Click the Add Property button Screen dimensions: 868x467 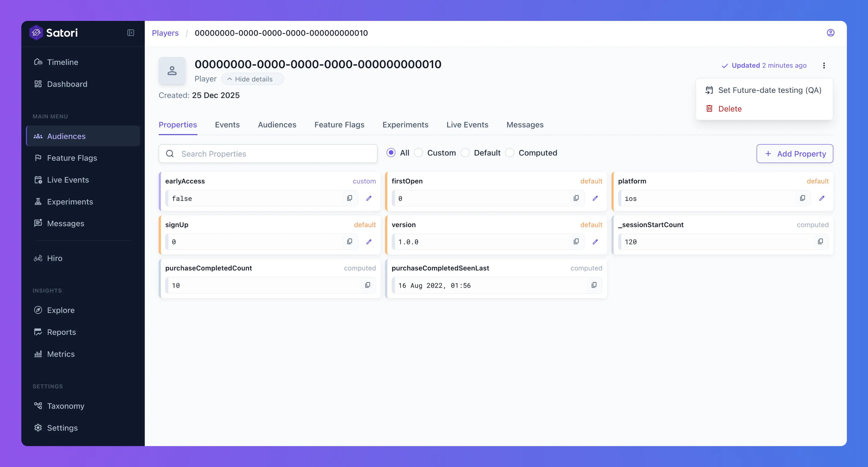point(795,154)
